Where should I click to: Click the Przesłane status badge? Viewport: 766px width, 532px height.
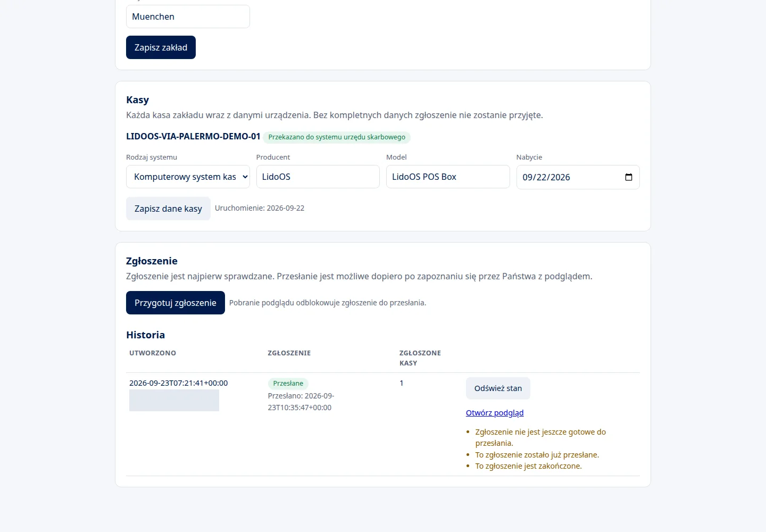click(288, 383)
